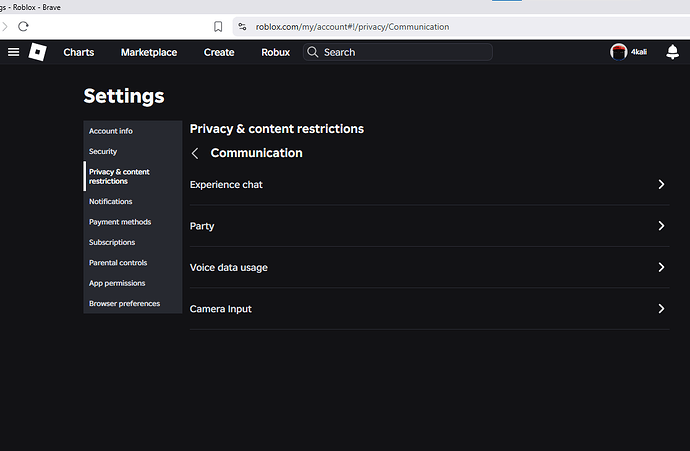
Task: Click the search magnifier icon
Action: (x=313, y=52)
